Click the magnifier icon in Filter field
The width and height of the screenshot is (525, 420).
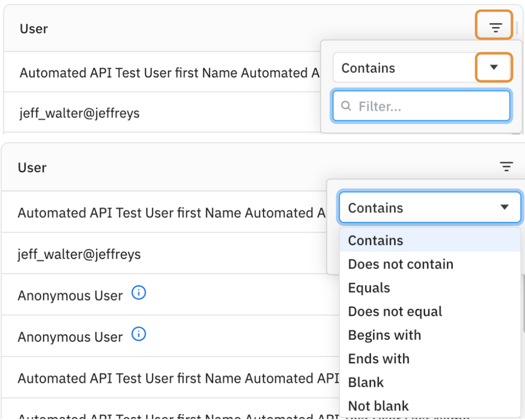[346, 106]
